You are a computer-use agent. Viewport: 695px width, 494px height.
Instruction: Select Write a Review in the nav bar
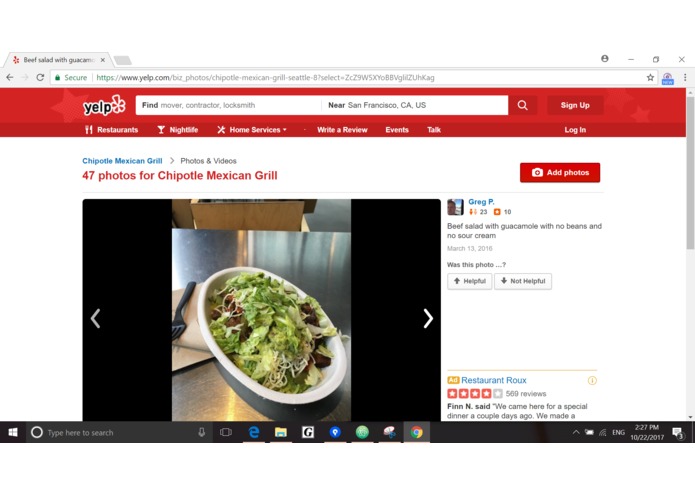342,130
